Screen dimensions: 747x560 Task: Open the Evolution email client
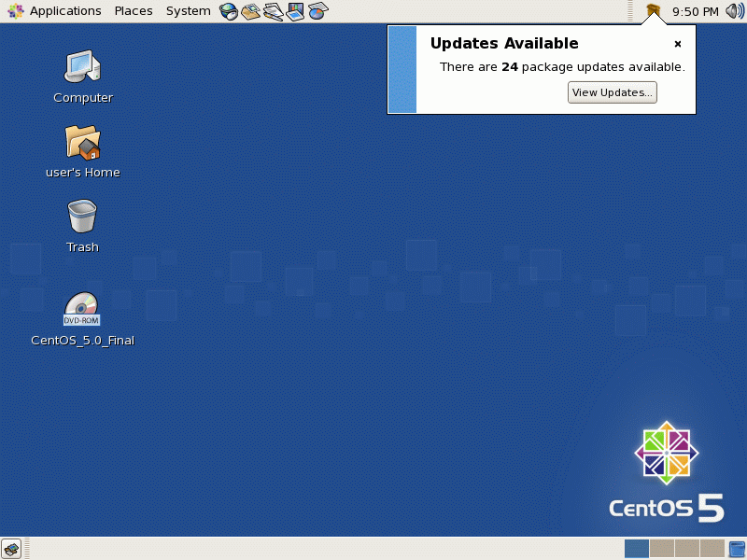coord(249,10)
